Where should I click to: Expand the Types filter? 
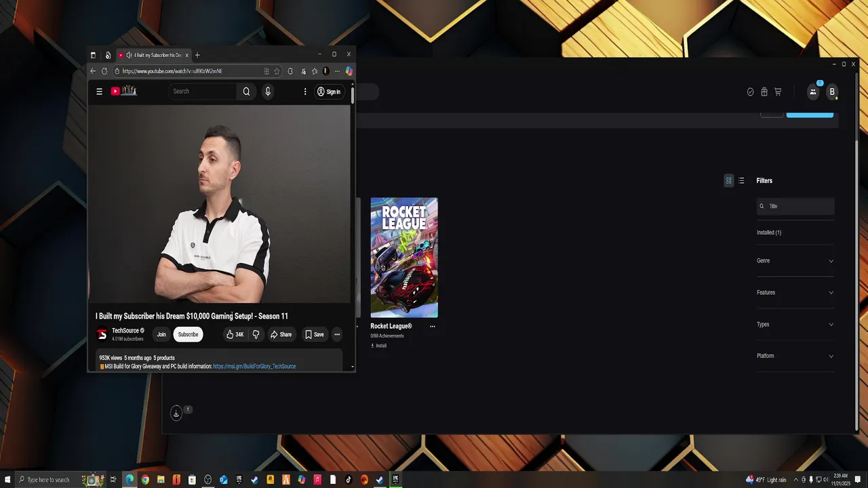(795, 325)
